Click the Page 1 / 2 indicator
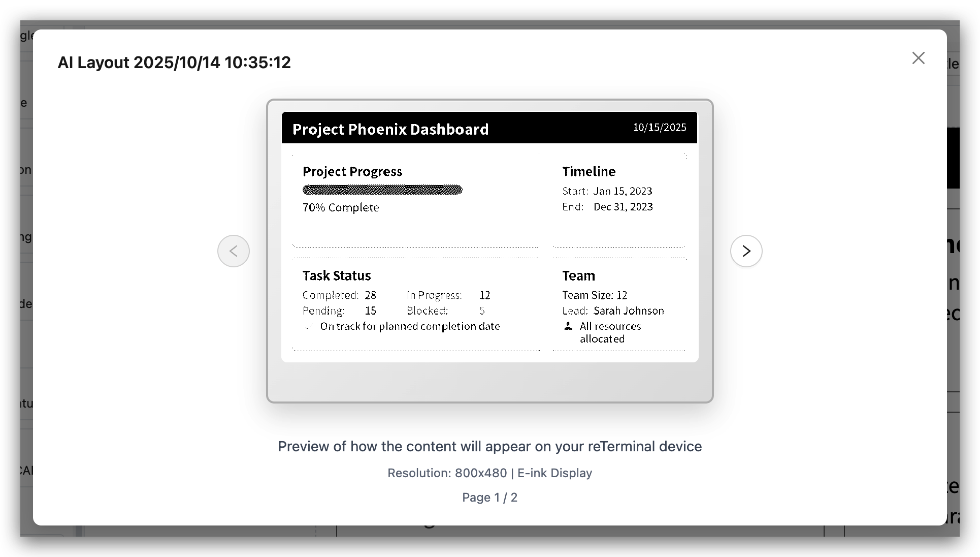 (x=489, y=498)
